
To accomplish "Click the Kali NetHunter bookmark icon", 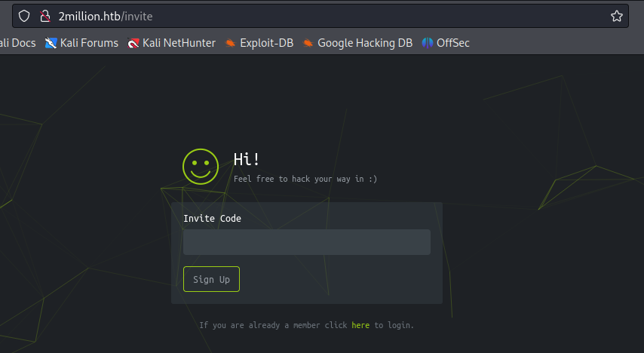I will (133, 43).
